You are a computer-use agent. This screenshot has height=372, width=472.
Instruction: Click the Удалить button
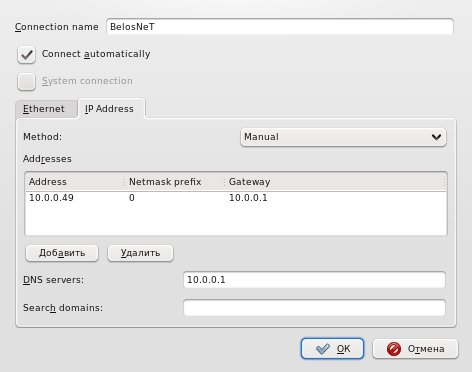140,253
